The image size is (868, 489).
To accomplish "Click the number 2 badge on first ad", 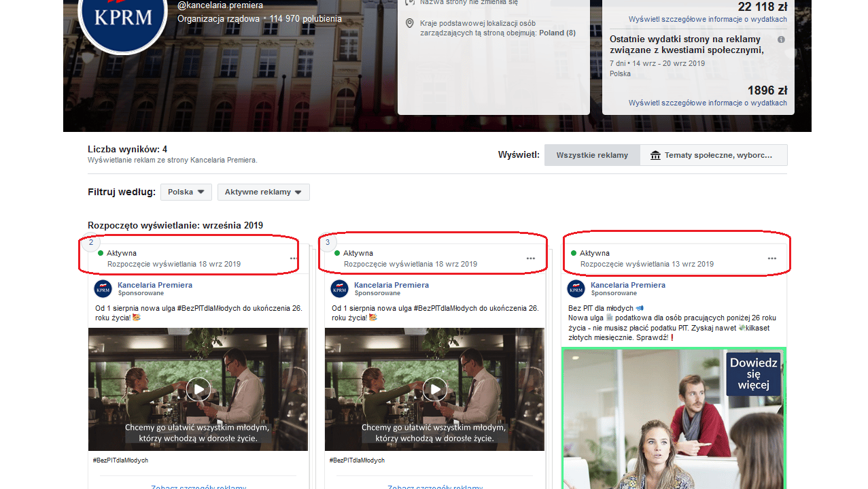I will coord(91,242).
